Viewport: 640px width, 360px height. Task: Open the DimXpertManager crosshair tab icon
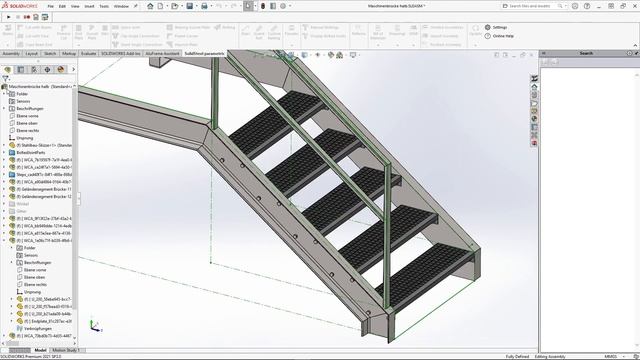pyautogui.click(x=47, y=69)
